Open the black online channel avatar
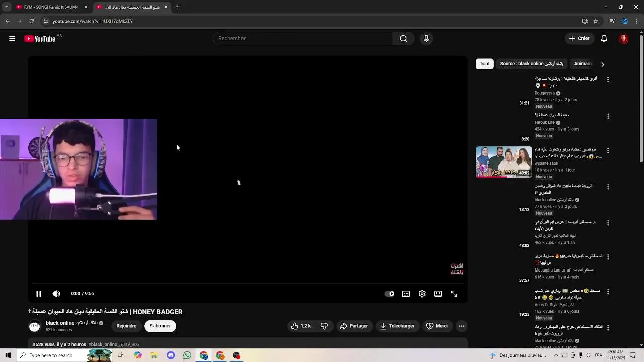 (x=35, y=326)
